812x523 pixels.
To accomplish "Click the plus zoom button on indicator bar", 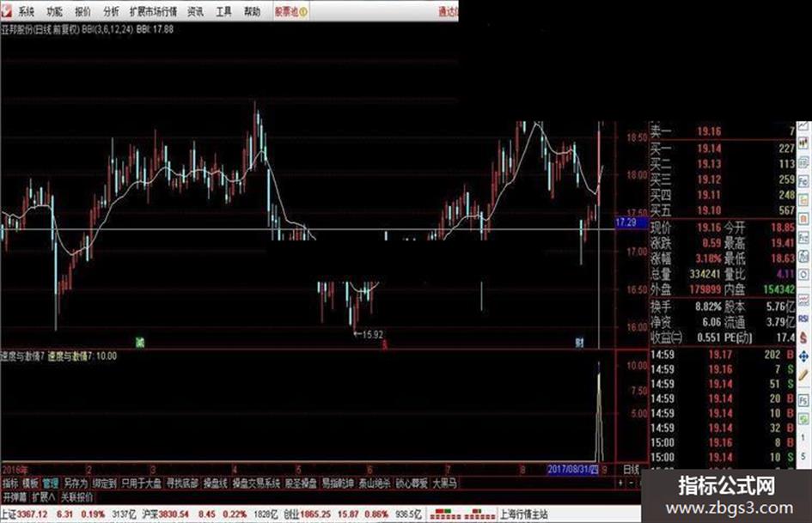I will click(x=620, y=483).
